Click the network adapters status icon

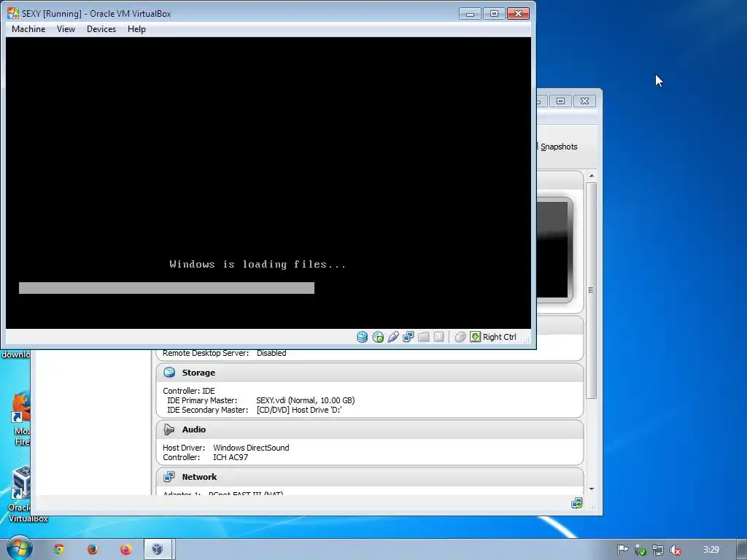pyautogui.click(x=409, y=337)
